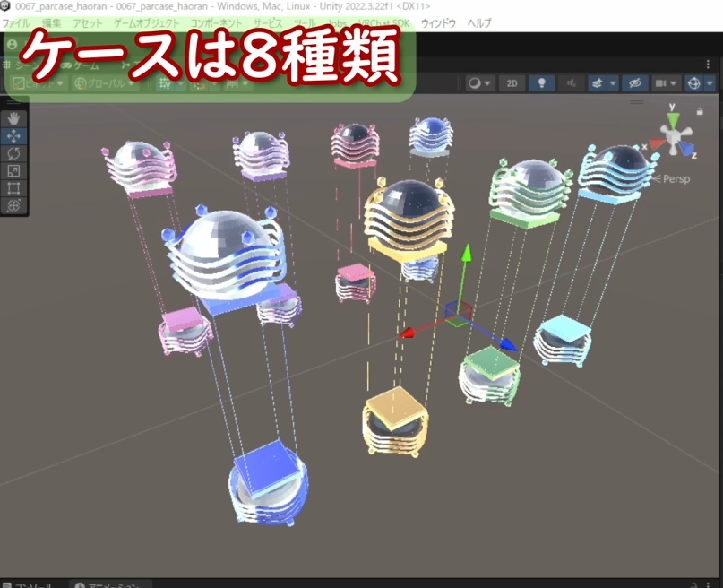
Task: Choose the Rect Transform tool
Action: coord(13,184)
